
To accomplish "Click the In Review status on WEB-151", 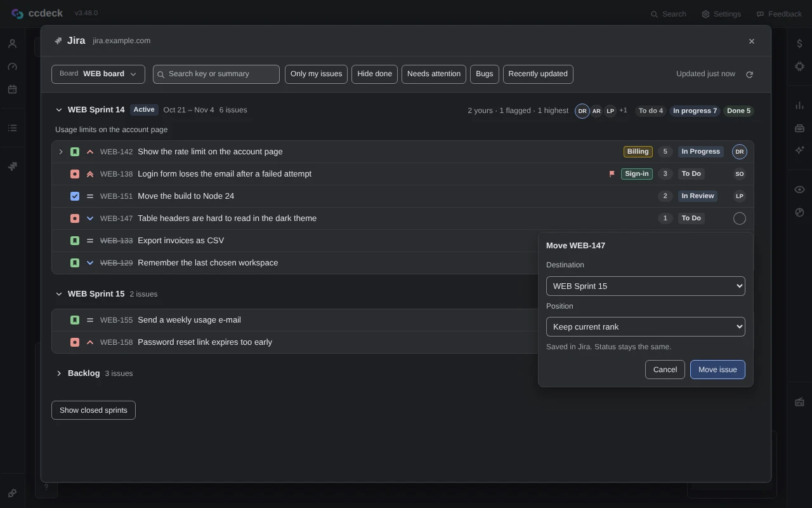I will click(x=698, y=196).
